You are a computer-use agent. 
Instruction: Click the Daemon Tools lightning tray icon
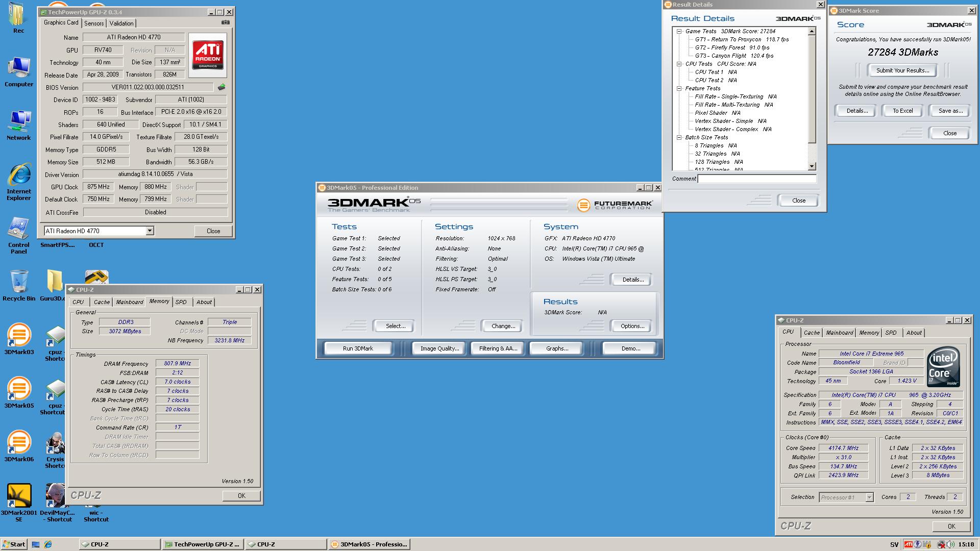(917, 544)
